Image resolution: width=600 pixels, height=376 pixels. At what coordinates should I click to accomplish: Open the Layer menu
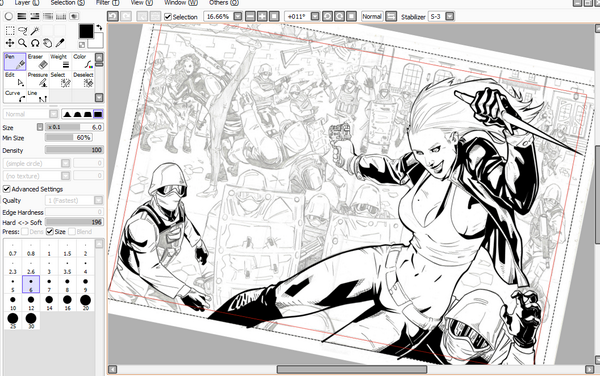tap(27, 3)
